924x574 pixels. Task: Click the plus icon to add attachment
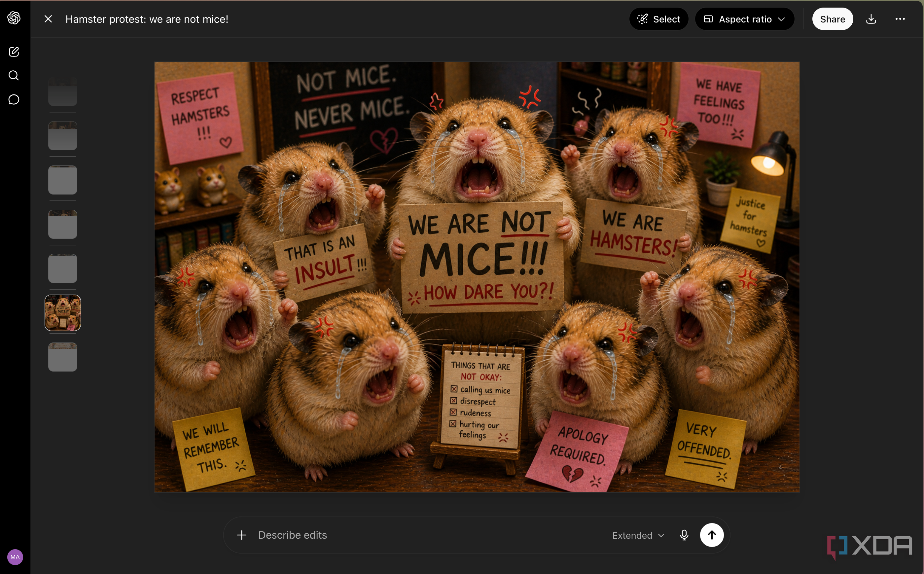point(242,535)
